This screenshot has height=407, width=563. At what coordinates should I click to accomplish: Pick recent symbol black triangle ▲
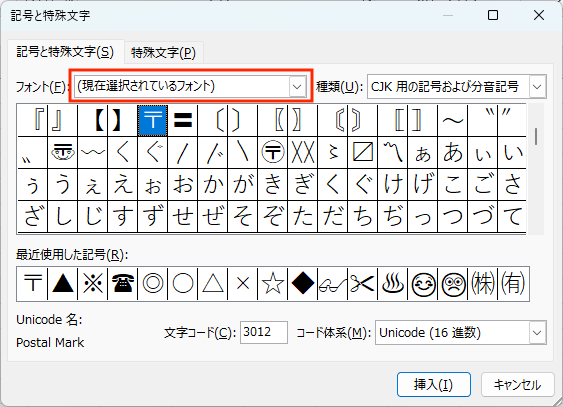pos(63,284)
